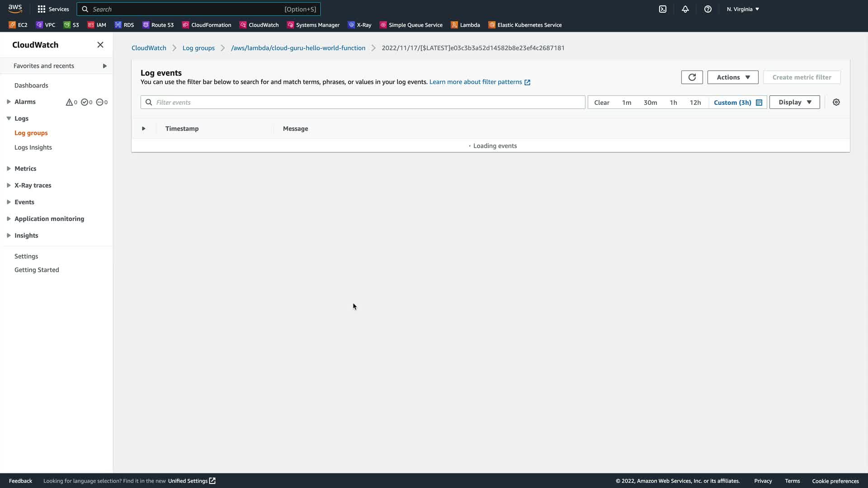Open EC2 favorites bar shortcut
This screenshot has width=868, height=488.
pyautogui.click(x=18, y=25)
